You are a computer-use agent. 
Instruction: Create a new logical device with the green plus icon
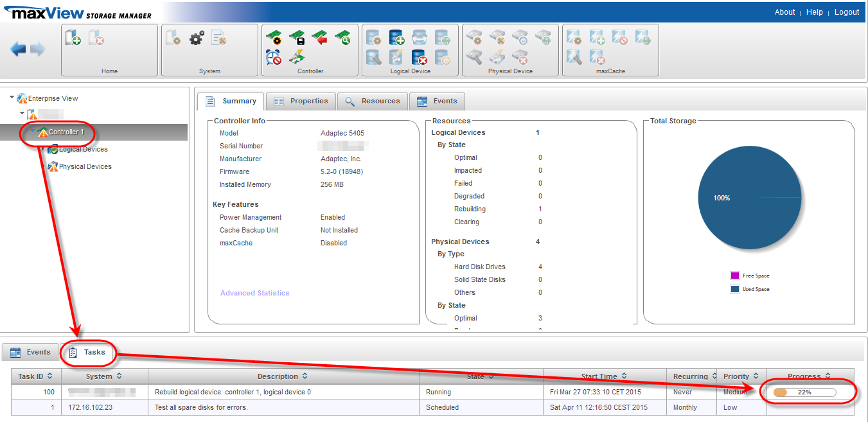pyautogui.click(x=396, y=37)
